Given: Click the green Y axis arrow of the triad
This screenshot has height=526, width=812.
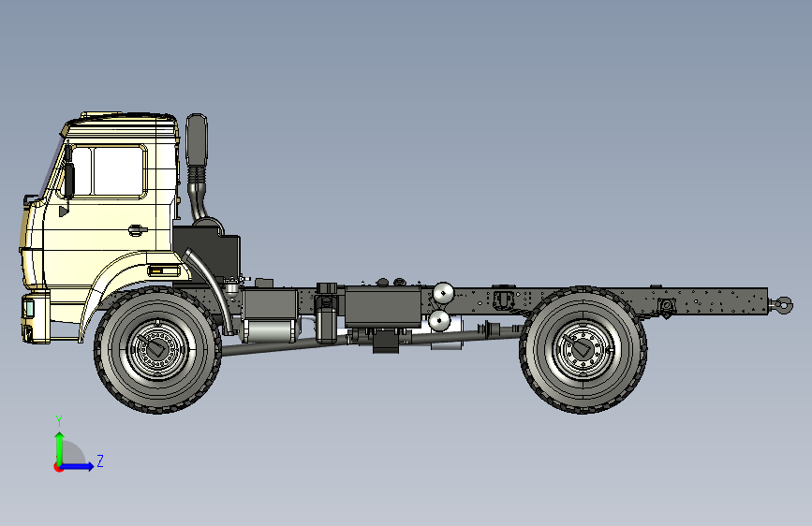Looking at the screenshot, I should pyautogui.click(x=60, y=447).
